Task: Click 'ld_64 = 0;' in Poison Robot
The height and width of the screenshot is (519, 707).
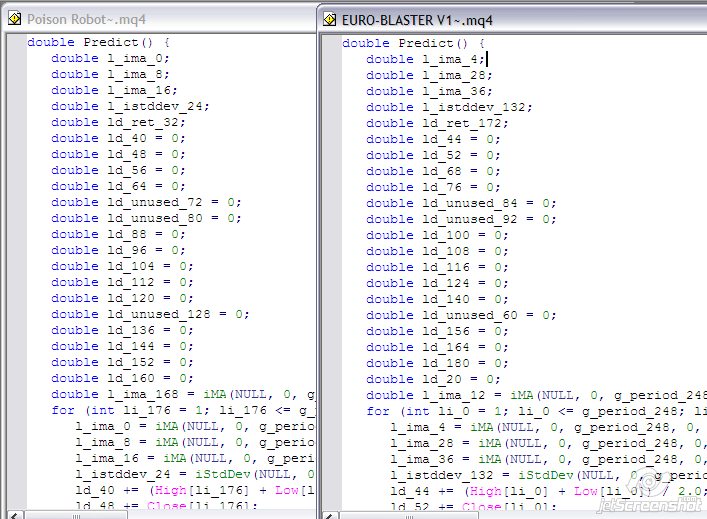Action: coord(146,187)
